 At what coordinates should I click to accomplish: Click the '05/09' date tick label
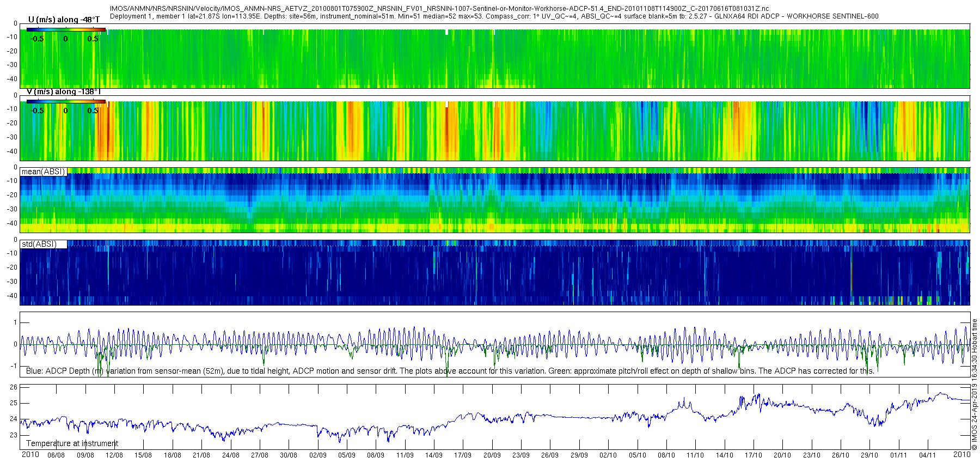(347, 455)
